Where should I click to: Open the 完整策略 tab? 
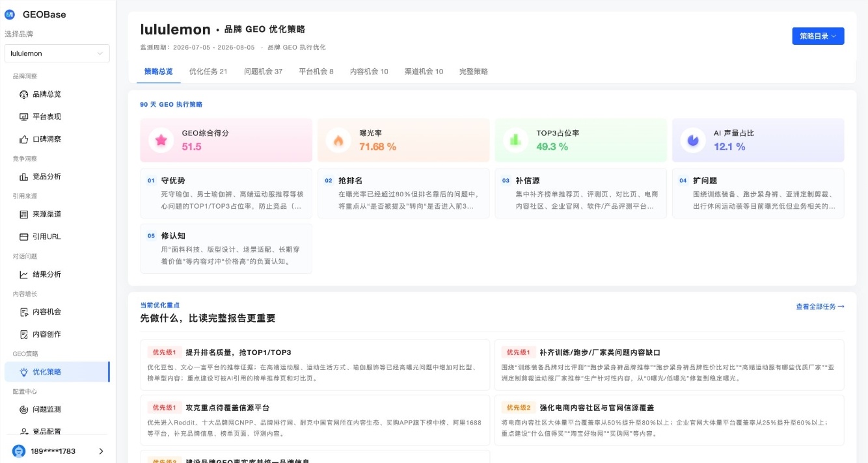coord(474,72)
